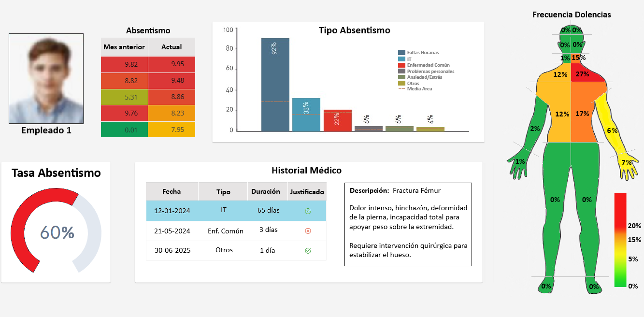This screenshot has height=317, width=644.
Task: Click the Actual column header
Action: pos(172,47)
